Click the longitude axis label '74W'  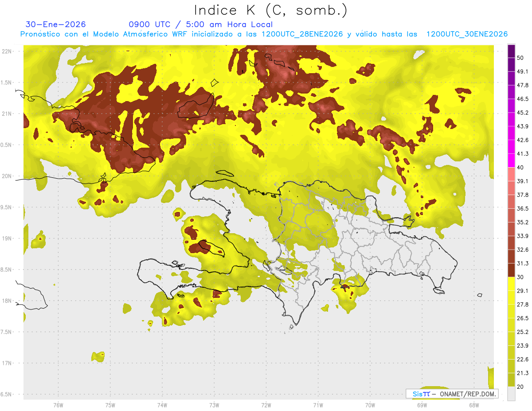[x=162, y=405]
